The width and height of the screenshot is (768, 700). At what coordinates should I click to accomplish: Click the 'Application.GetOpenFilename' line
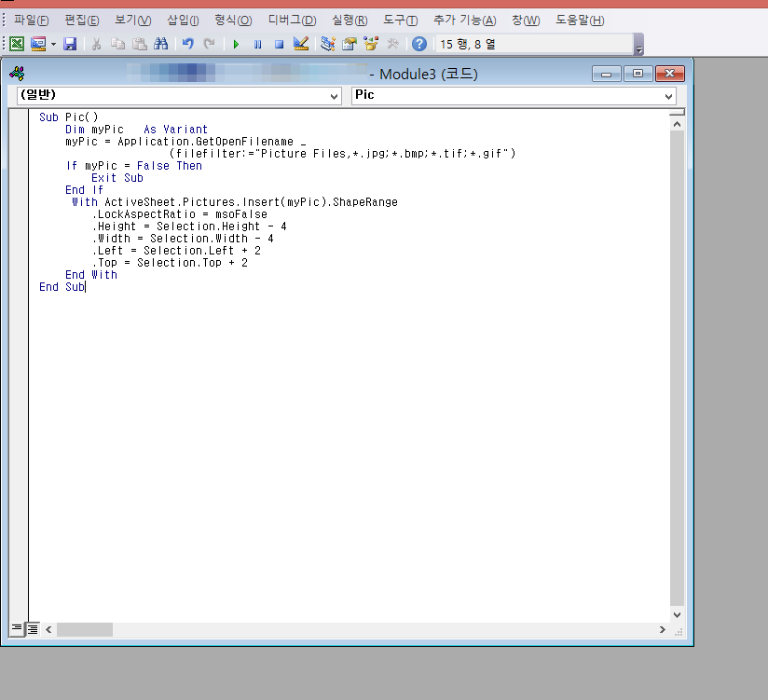[185, 142]
